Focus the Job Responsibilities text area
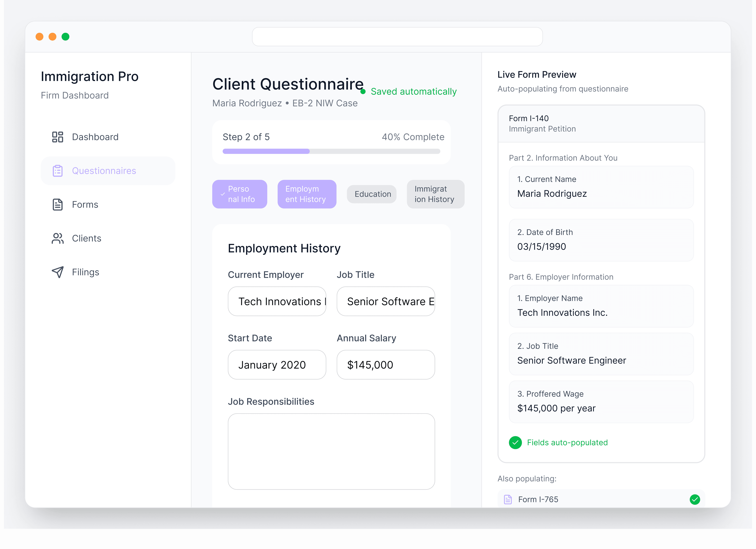The height and width of the screenshot is (549, 756). tap(331, 451)
